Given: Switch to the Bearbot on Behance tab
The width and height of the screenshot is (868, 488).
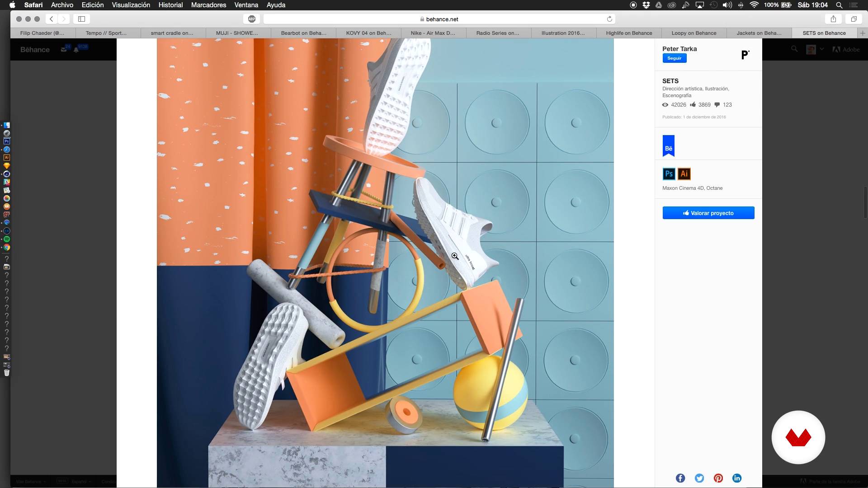Looking at the screenshot, I should [x=303, y=33].
